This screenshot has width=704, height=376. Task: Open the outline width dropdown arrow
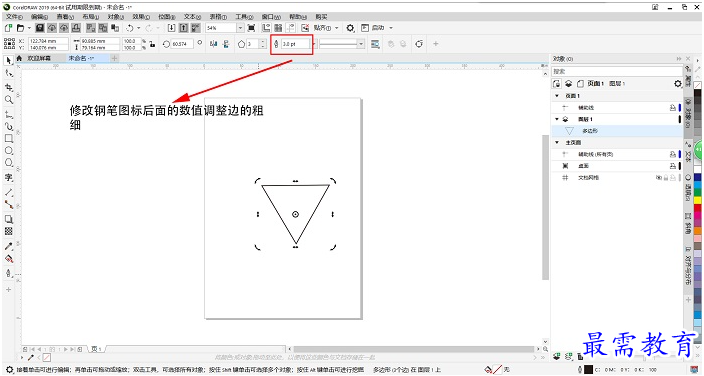pyautogui.click(x=314, y=44)
